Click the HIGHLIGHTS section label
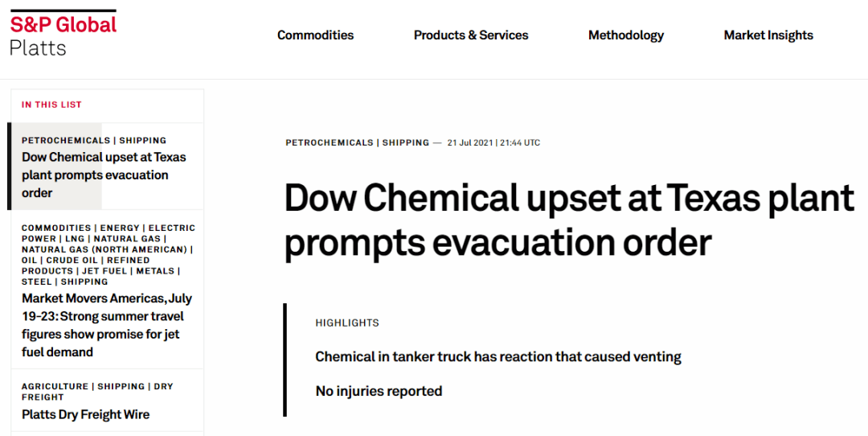 (x=347, y=323)
